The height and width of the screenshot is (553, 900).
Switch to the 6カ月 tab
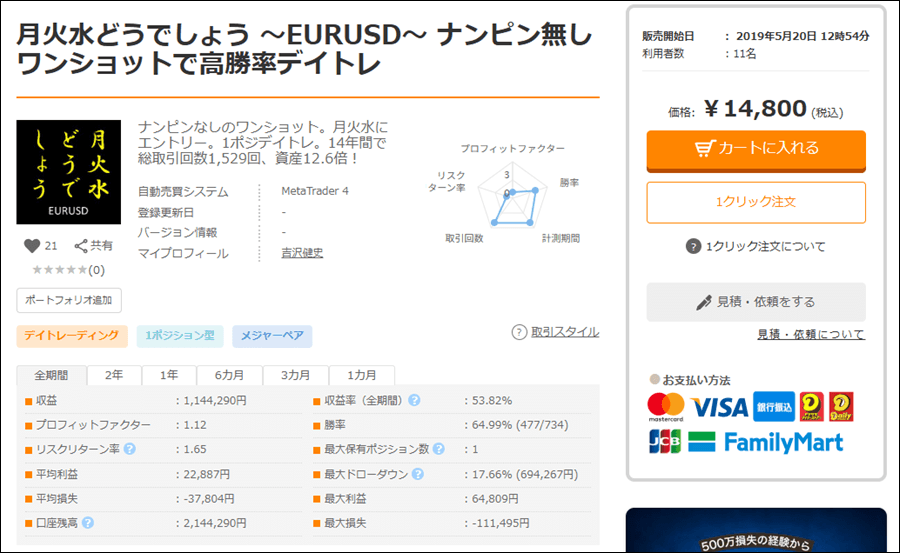(227, 375)
